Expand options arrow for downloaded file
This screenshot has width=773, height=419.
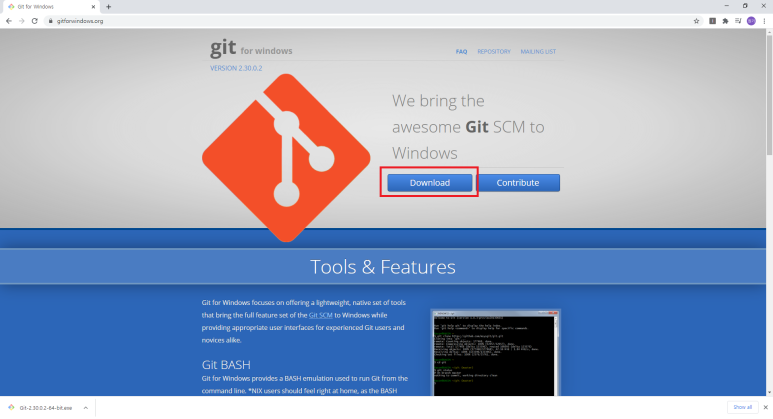pos(86,408)
